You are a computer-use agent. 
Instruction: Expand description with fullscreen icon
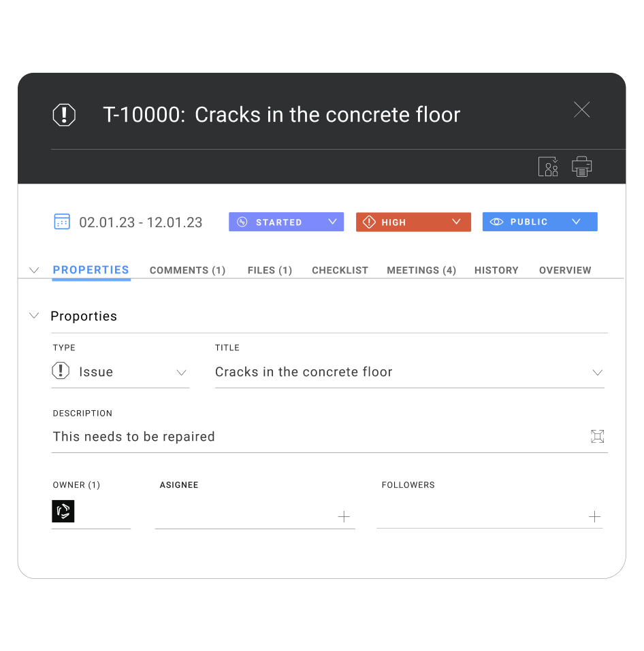point(597,437)
